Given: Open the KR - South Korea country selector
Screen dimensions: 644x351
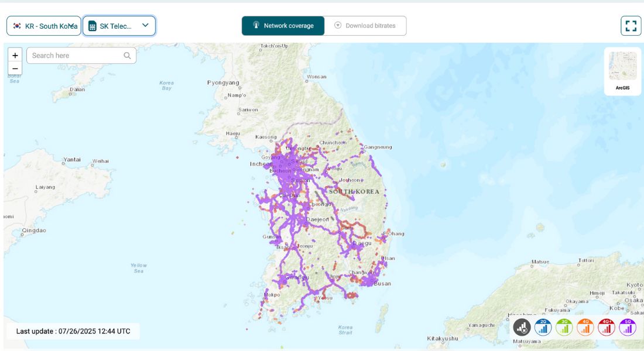Looking at the screenshot, I should [44, 26].
